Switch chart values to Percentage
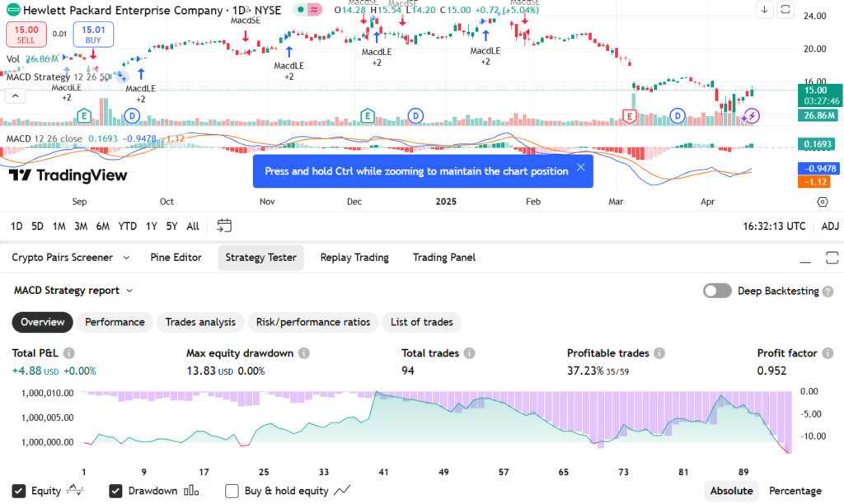 click(795, 491)
